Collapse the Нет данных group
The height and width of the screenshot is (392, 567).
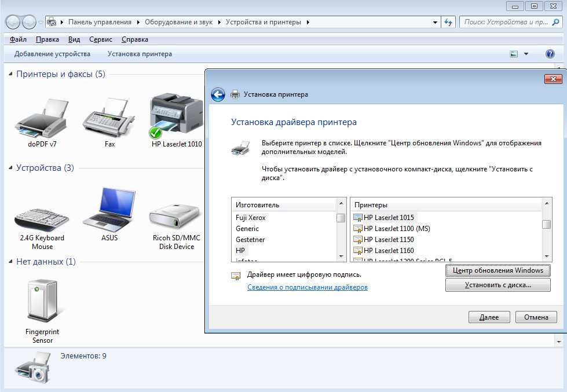(x=11, y=262)
